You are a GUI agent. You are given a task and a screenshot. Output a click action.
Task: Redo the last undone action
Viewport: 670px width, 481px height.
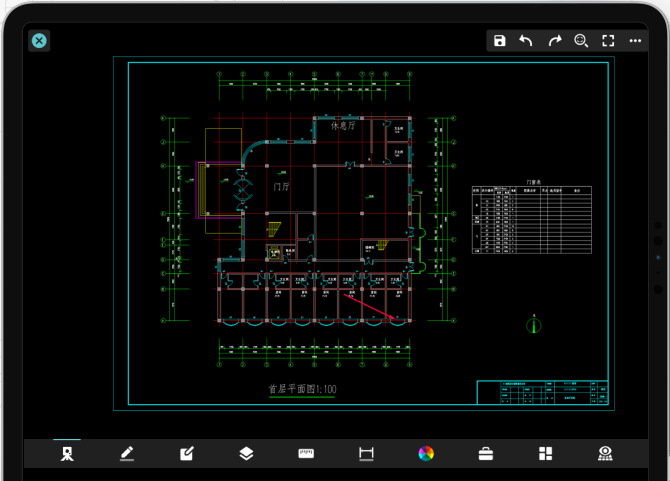pyautogui.click(x=555, y=41)
